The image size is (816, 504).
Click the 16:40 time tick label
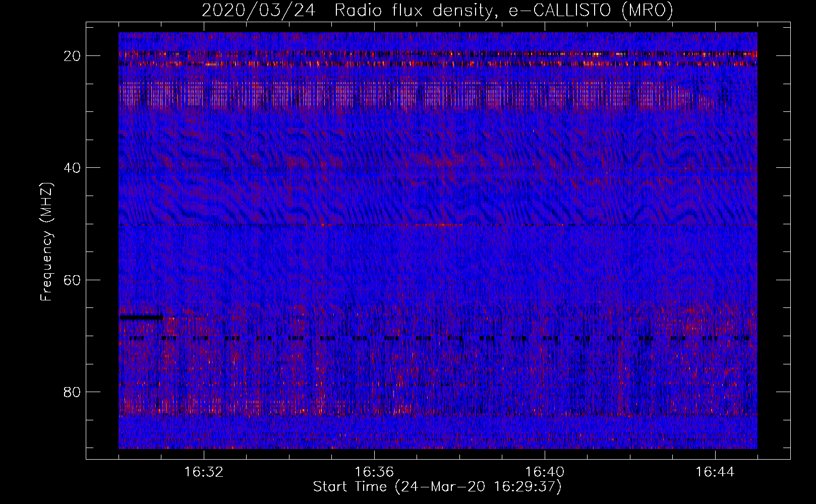click(545, 472)
